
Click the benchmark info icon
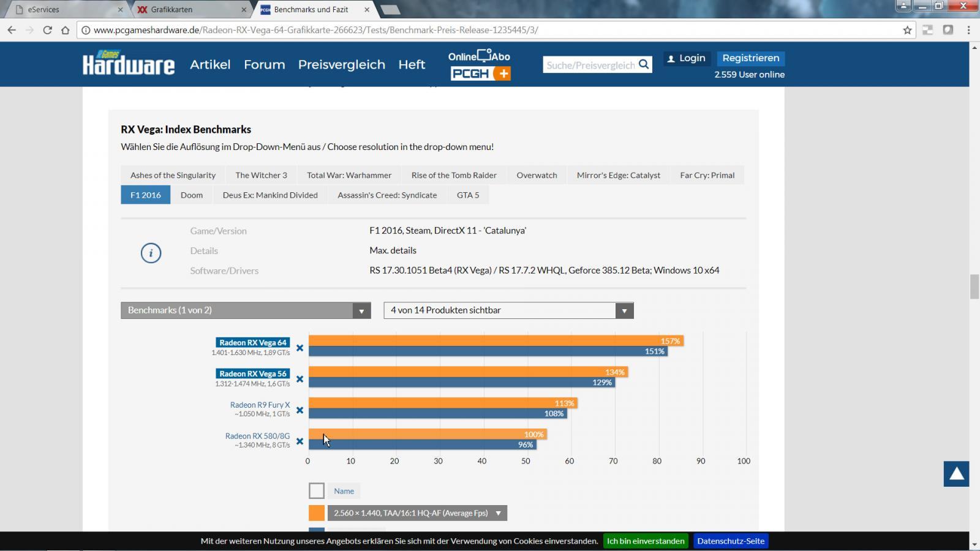(x=151, y=253)
